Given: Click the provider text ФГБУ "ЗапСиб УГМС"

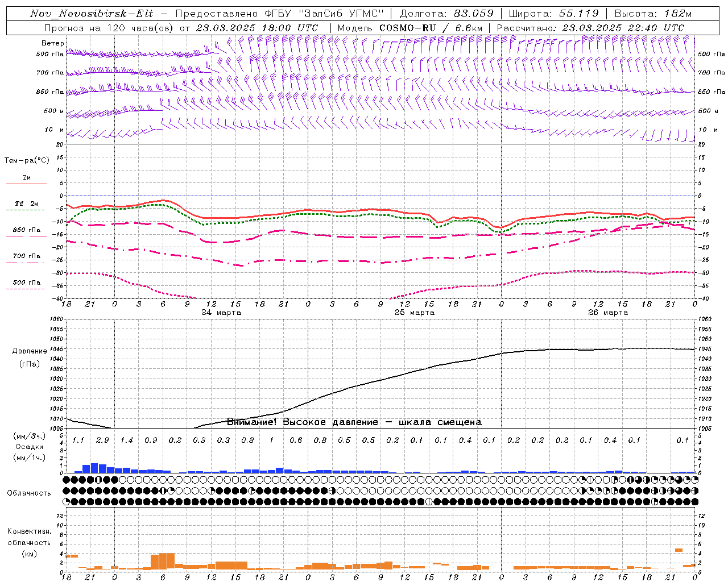Looking at the screenshot, I should coord(325,14).
